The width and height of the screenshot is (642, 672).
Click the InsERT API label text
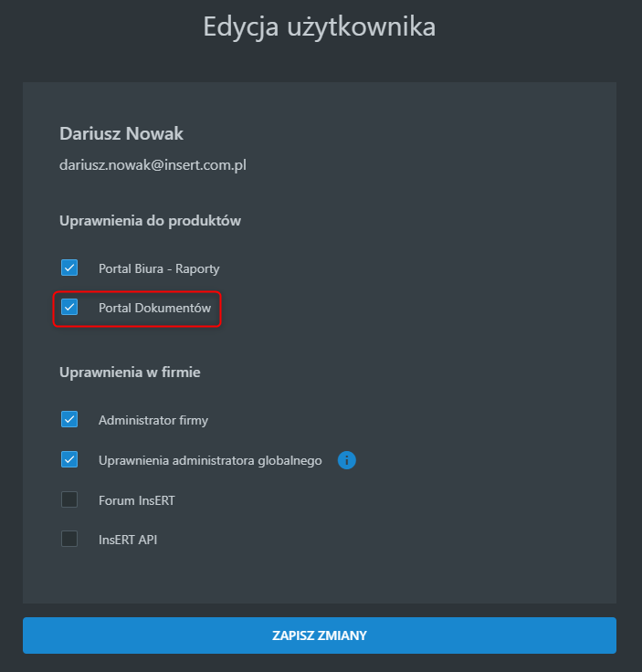click(128, 540)
